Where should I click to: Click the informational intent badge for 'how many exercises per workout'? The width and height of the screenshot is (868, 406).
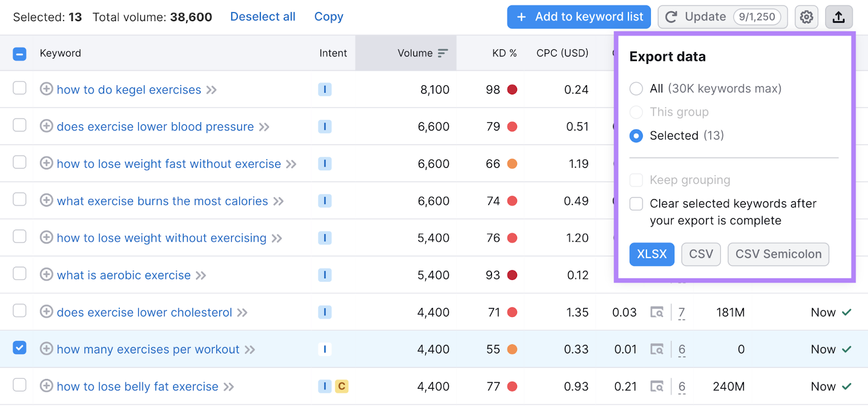click(324, 350)
